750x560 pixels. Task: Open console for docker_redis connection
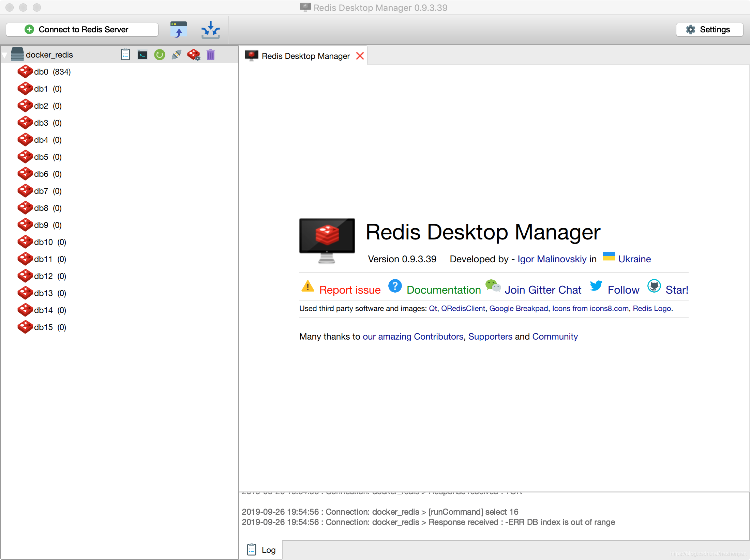tap(142, 55)
